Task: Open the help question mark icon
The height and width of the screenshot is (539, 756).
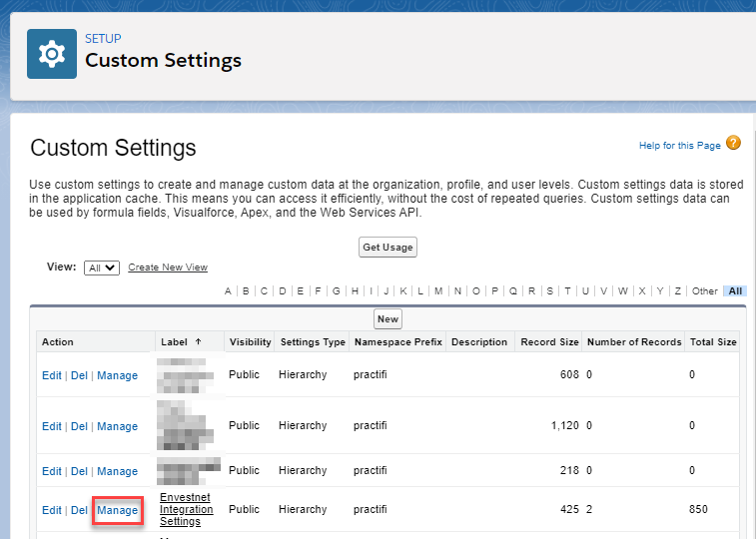Action: tap(733, 143)
